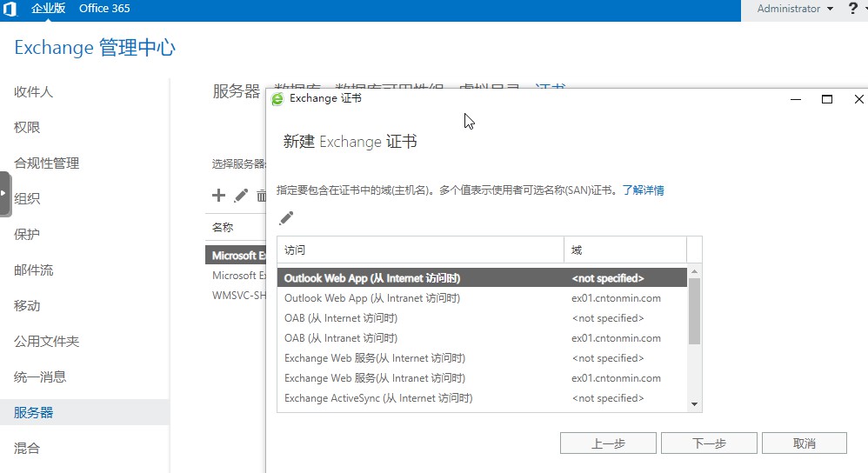Click the Exchange 证书 window favicon
Screen dimensions: 868x473
[277, 99]
